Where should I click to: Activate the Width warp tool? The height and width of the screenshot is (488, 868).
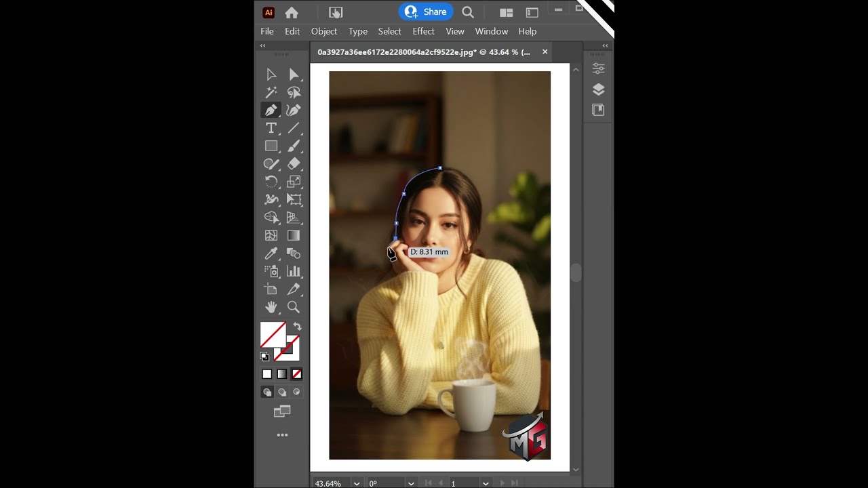pos(271,199)
